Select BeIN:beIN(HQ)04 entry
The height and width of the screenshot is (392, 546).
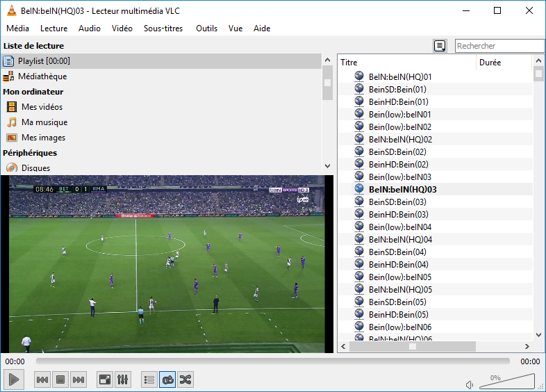pyautogui.click(x=436, y=240)
